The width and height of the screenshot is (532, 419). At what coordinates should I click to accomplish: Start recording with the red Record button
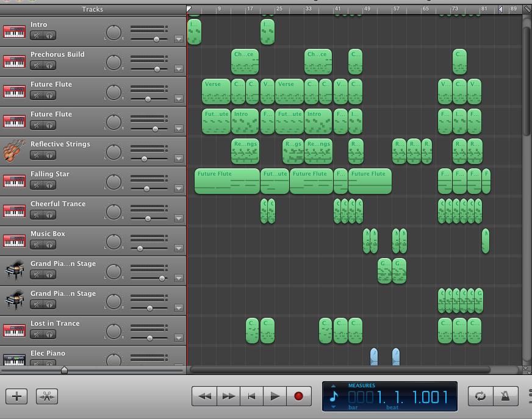pyautogui.click(x=298, y=396)
